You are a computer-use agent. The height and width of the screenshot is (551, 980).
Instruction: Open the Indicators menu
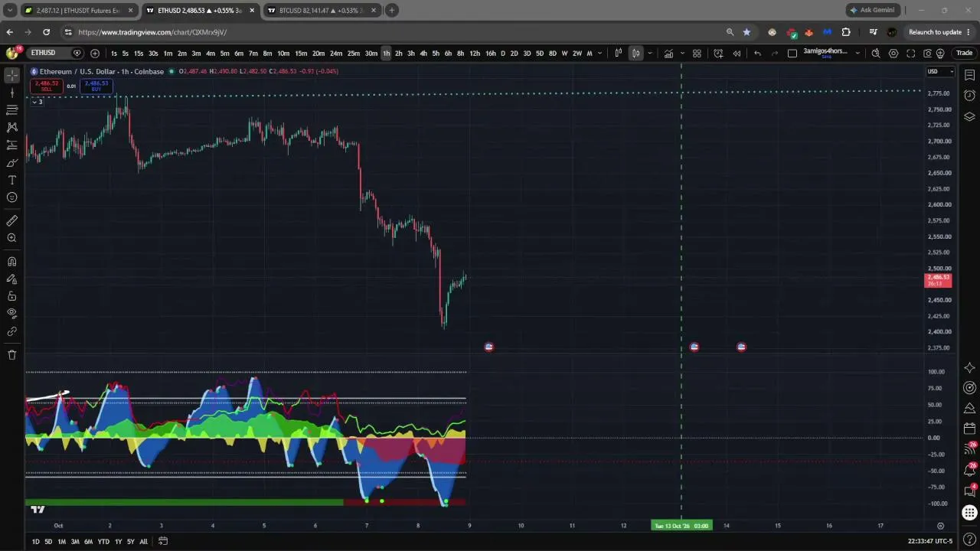669,54
